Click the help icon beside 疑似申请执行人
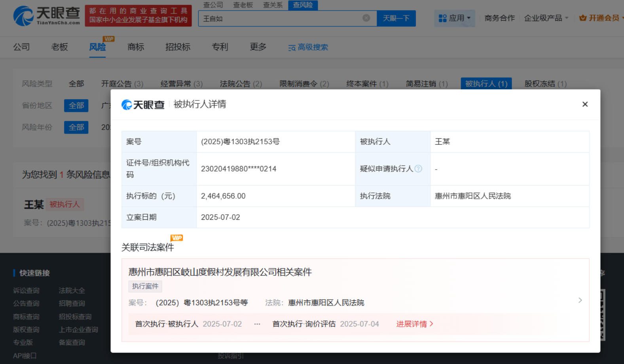 [418, 169]
